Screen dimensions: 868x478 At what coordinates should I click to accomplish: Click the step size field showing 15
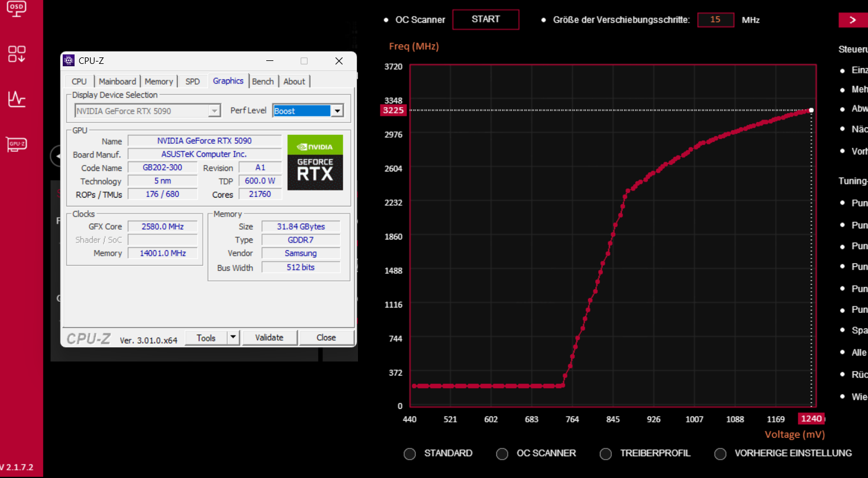pos(715,20)
